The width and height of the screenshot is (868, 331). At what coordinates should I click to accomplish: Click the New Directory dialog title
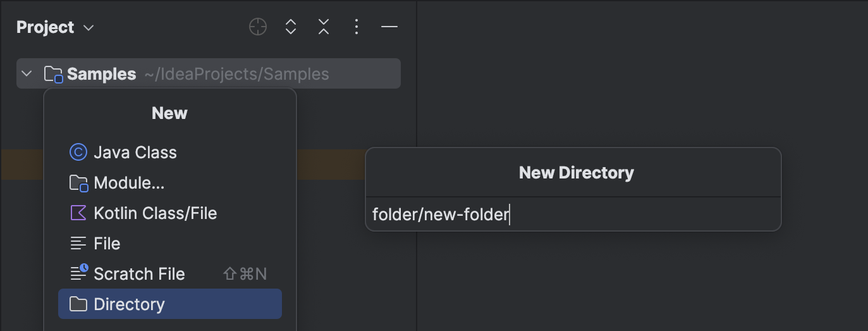tap(576, 173)
